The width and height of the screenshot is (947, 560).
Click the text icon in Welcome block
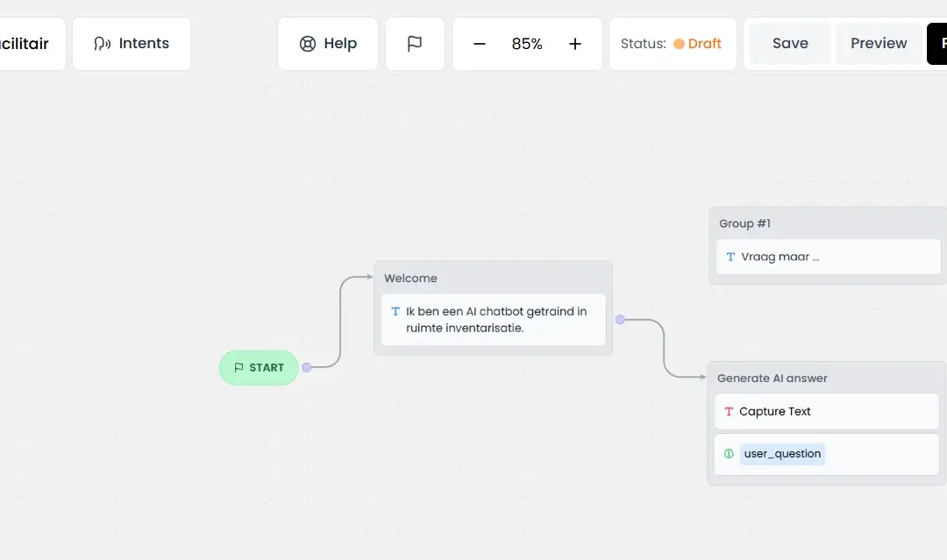click(395, 311)
